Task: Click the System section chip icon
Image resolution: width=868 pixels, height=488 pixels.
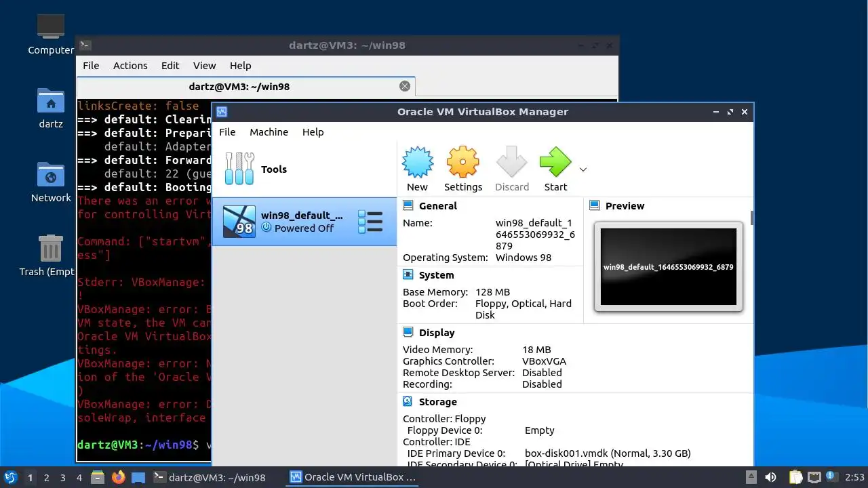Action: [x=408, y=274]
